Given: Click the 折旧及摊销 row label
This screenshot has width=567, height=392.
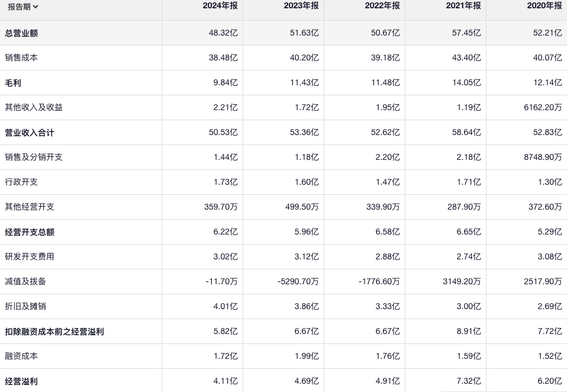Looking at the screenshot, I should coord(25,307).
